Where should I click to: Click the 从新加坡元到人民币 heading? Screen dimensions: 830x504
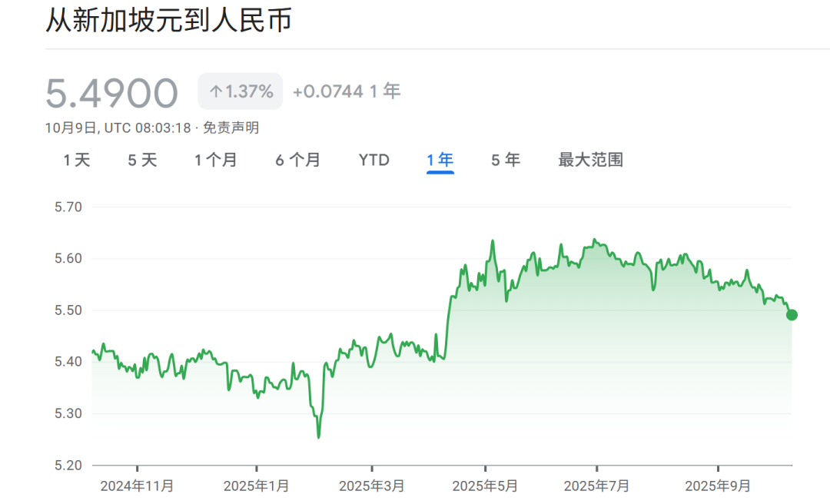coord(168,21)
